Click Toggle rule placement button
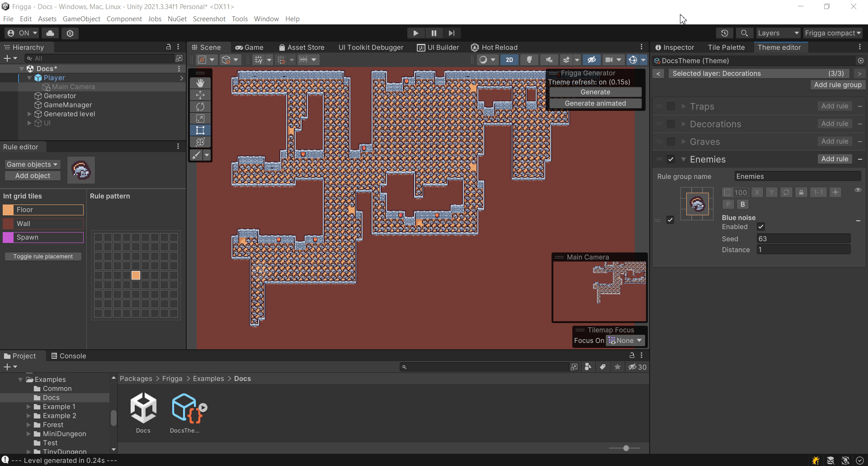The width and height of the screenshot is (868, 466). pos(43,257)
